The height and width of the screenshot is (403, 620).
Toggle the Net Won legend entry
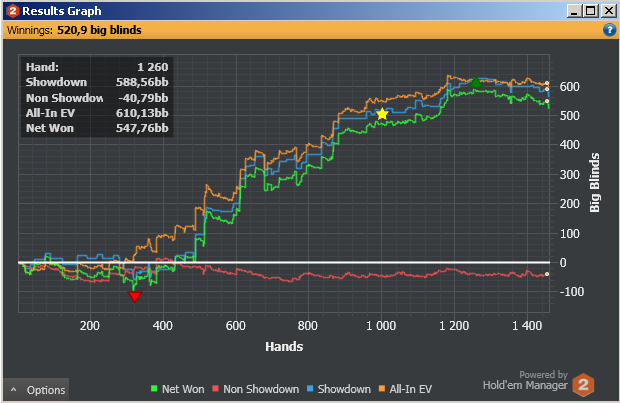click(178, 389)
